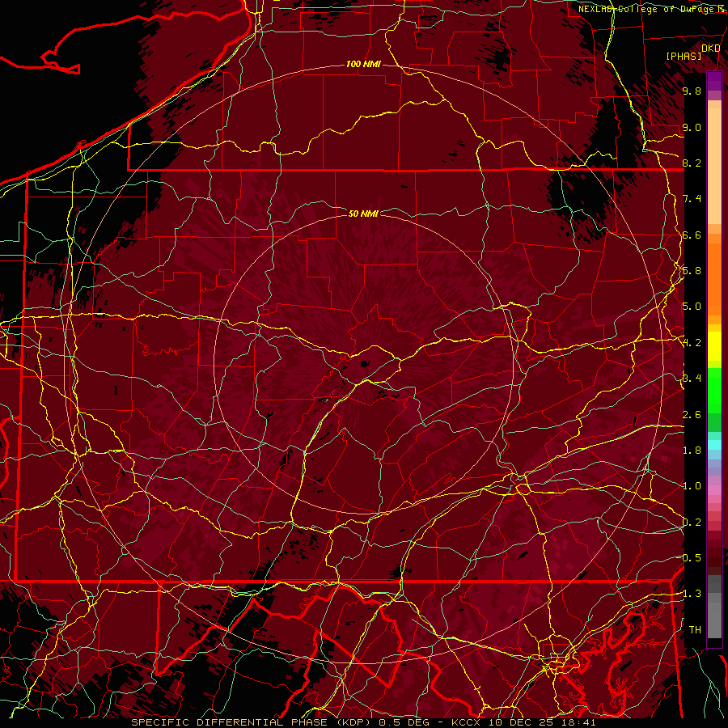The height and width of the screenshot is (728, 728).
Task: Click the 8.2 legend value
Action: (x=692, y=163)
